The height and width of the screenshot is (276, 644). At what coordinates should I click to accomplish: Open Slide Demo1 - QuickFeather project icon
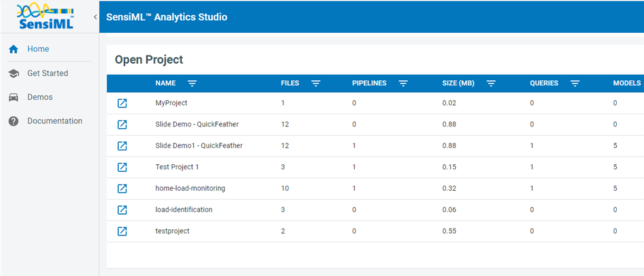tap(122, 146)
